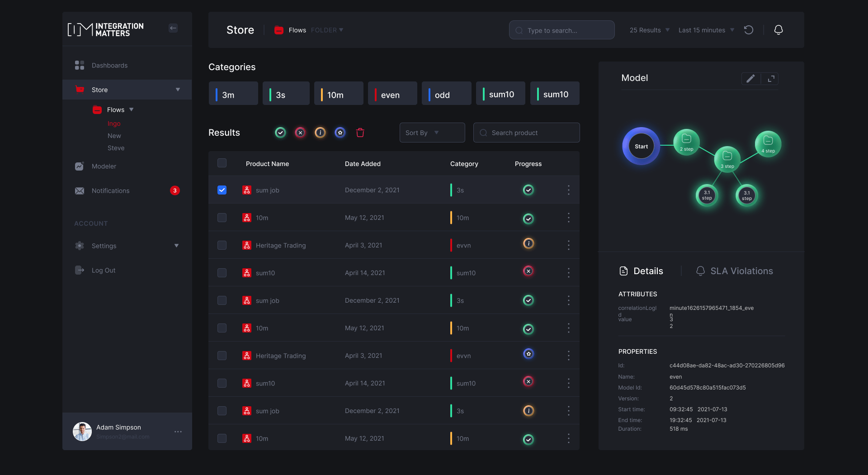Uncheck the selected sum job row checkbox

222,190
